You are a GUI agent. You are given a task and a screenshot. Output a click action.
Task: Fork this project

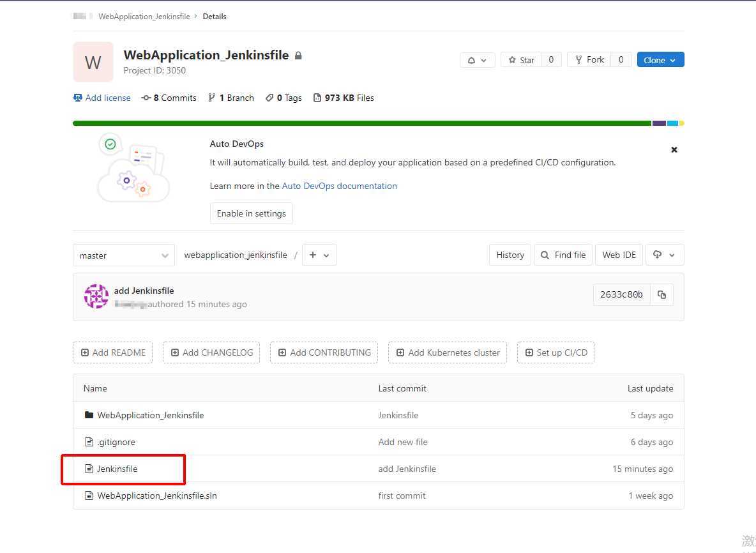tap(589, 60)
